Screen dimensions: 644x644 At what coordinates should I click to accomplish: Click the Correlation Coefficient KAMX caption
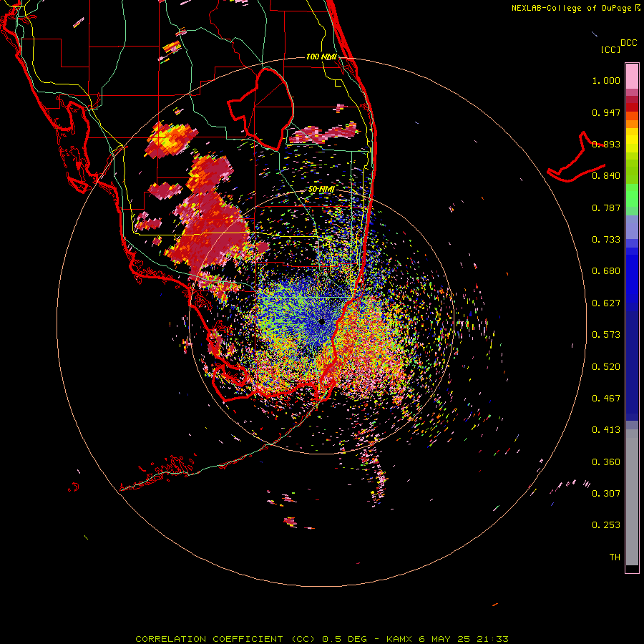[x=322, y=639]
